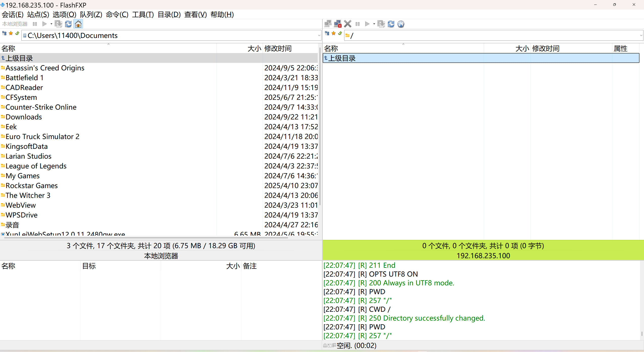The image size is (644, 352).
Task: Expand the remote path dropdown arrow
Action: click(x=641, y=35)
